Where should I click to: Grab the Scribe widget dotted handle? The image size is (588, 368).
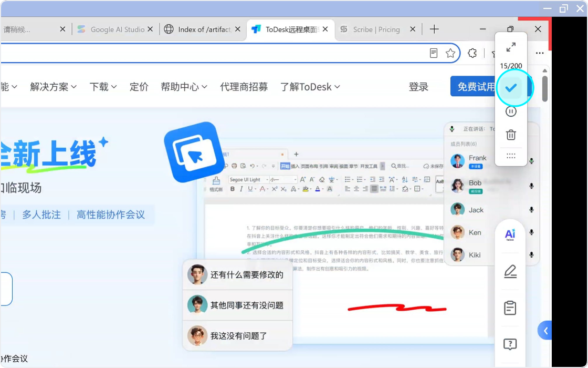click(x=511, y=156)
